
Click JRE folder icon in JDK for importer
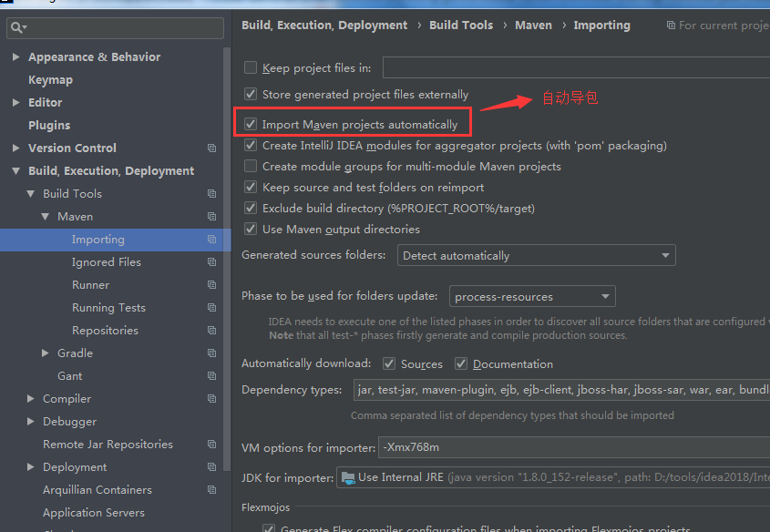348,477
